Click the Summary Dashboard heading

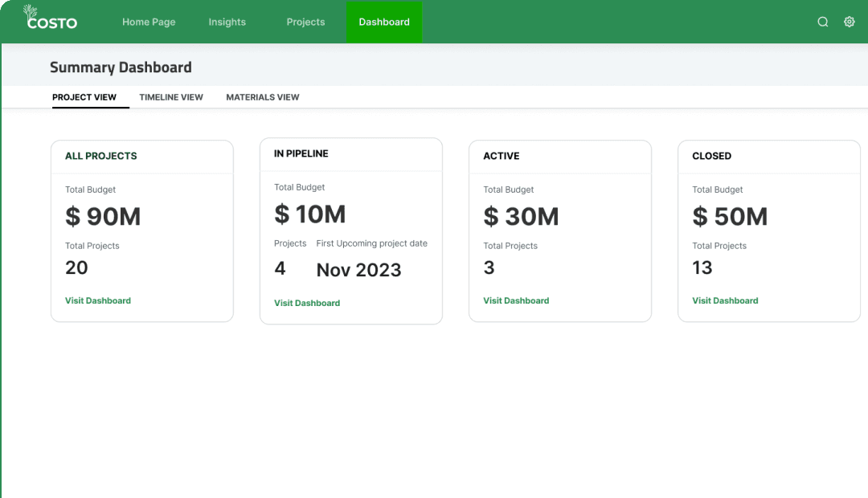(121, 67)
